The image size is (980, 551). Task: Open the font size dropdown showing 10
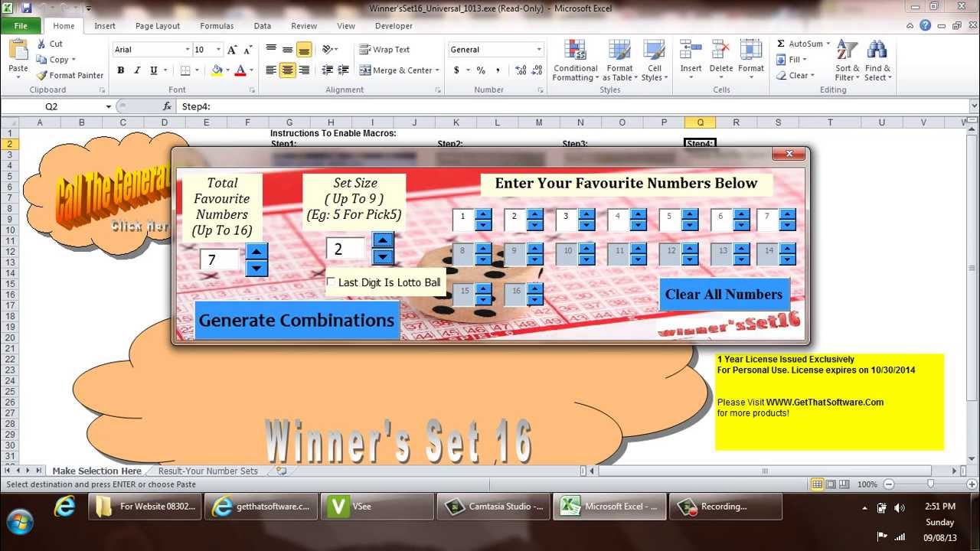click(x=219, y=50)
